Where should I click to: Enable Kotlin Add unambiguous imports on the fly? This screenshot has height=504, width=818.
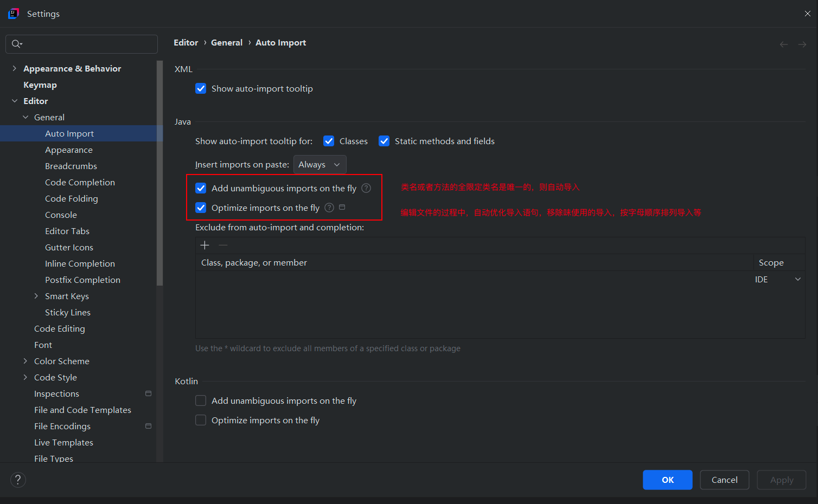[201, 400]
